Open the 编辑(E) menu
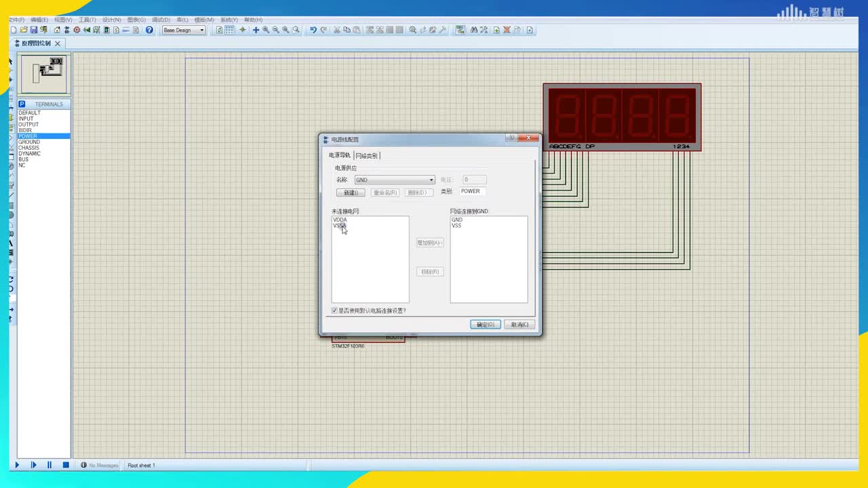Screen dimensions: 868x488 coord(39,20)
